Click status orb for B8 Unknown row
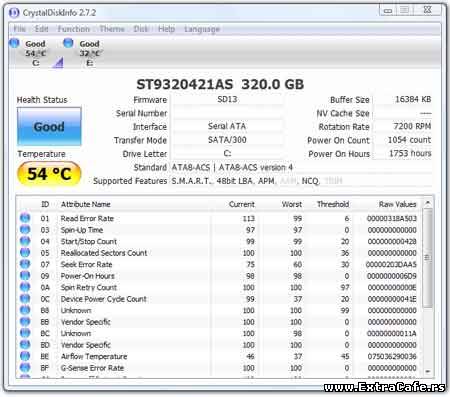450x397 pixels. (25, 310)
